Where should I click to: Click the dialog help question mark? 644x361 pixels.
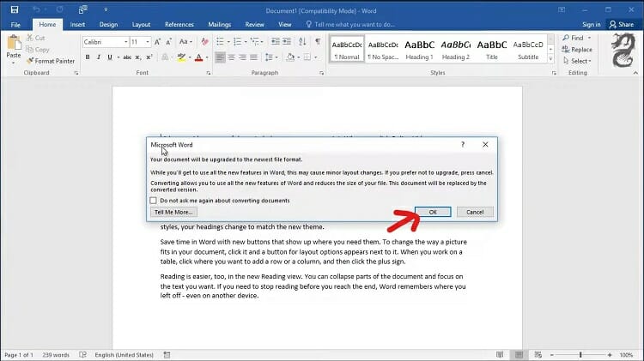tap(463, 144)
